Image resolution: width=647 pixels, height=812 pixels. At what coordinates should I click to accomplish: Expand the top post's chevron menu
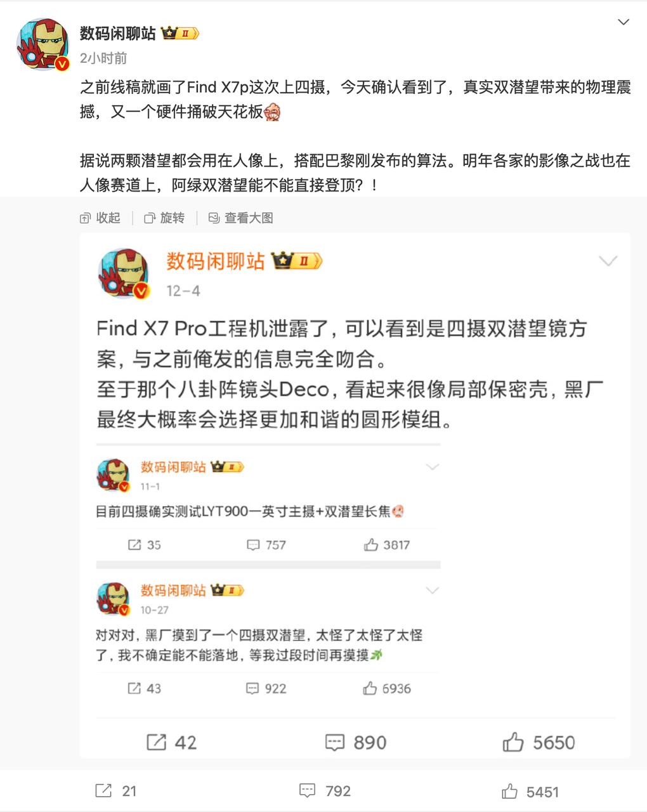pyautogui.click(x=624, y=22)
